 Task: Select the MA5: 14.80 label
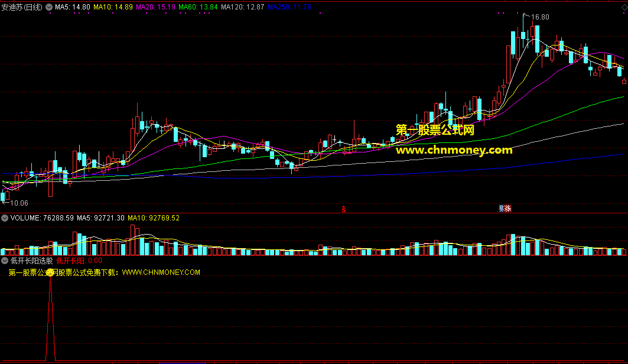[73, 7]
